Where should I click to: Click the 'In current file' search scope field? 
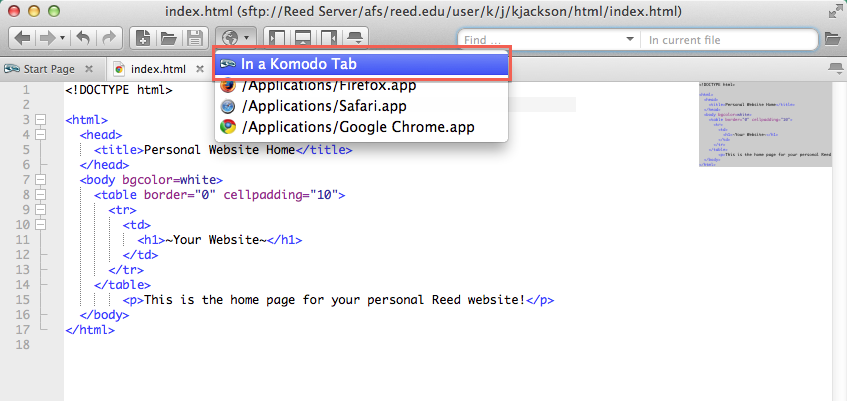pyautogui.click(x=728, y=39)
